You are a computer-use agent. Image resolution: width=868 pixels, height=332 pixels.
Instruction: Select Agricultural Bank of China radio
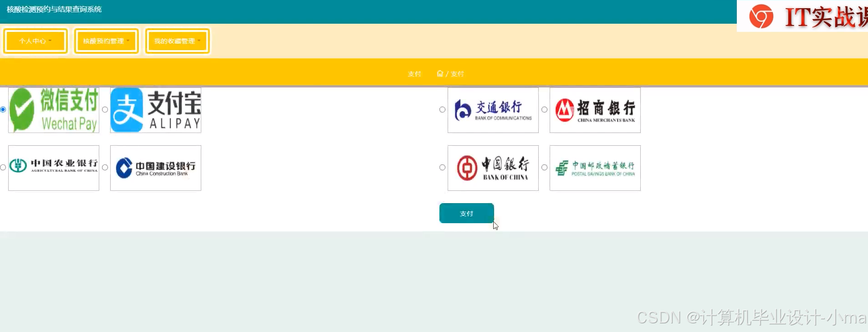coord(3,167)
